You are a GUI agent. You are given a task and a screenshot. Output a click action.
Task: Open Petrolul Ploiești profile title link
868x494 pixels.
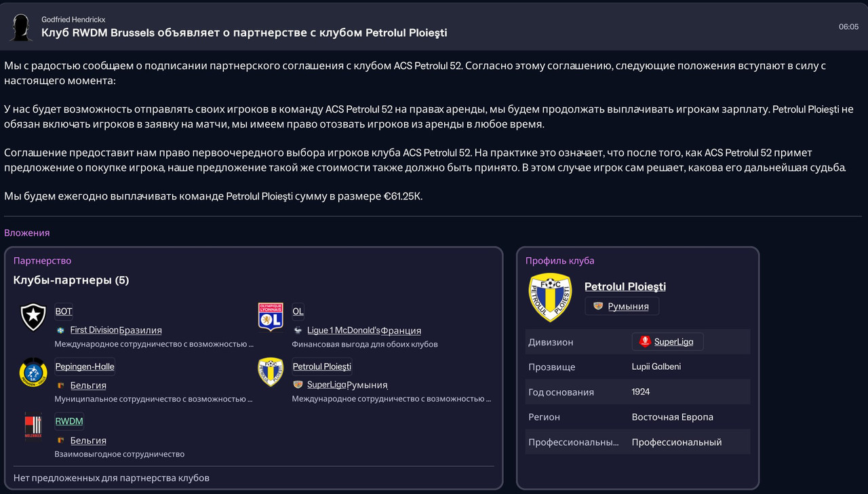[x=625, y=286]
